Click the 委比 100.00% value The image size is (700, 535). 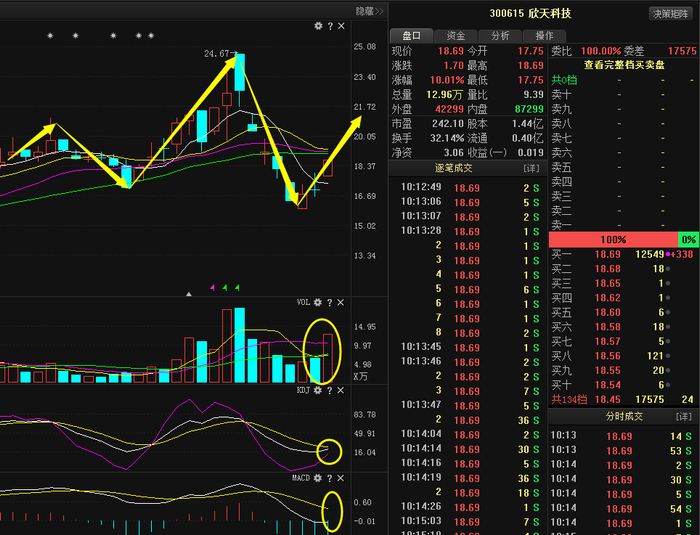(x=601, y=51)
